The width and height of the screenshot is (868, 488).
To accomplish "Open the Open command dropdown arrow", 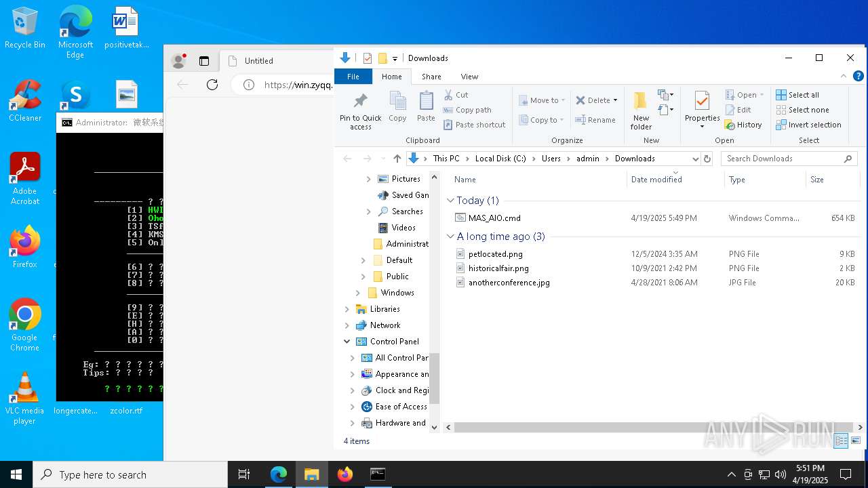I will point(762,95).
